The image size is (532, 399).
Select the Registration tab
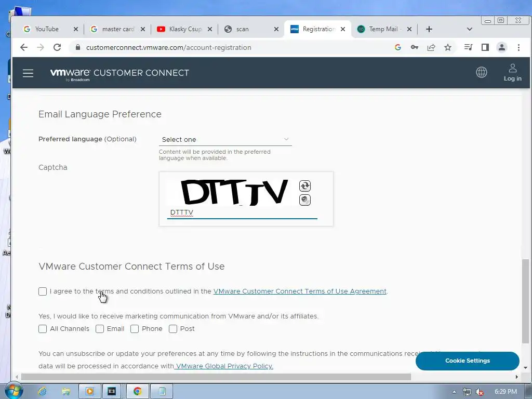pyautogui.click(x=318, y=29)
